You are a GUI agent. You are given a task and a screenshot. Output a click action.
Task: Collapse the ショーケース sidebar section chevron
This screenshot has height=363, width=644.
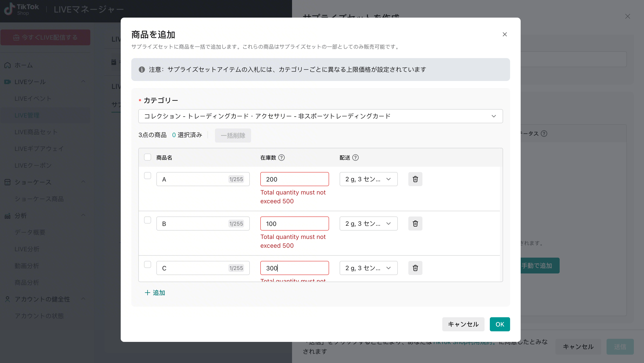(83, 181)
